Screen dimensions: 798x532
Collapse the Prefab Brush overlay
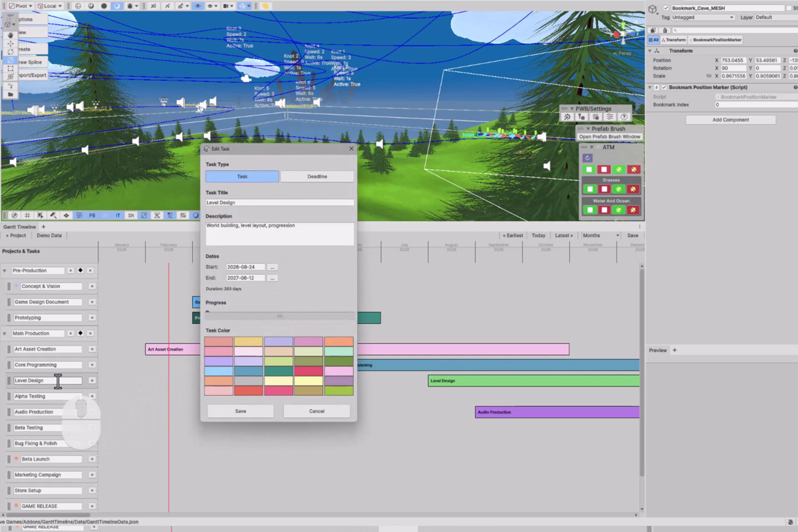(x=588, y=128)
